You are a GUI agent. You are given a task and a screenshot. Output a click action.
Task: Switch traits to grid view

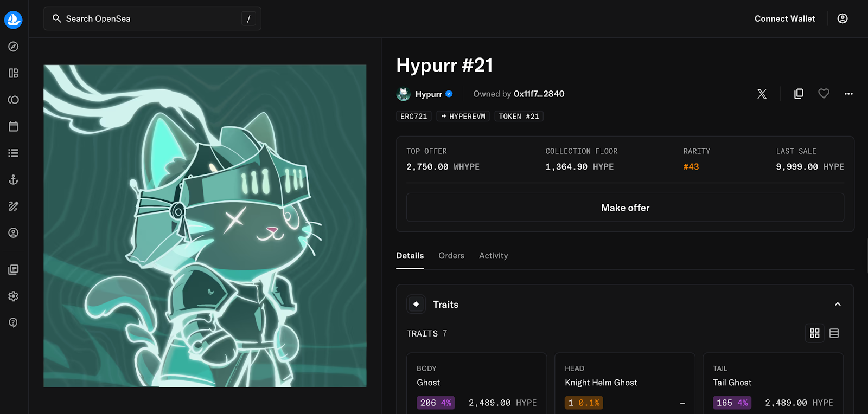(815, 333)
